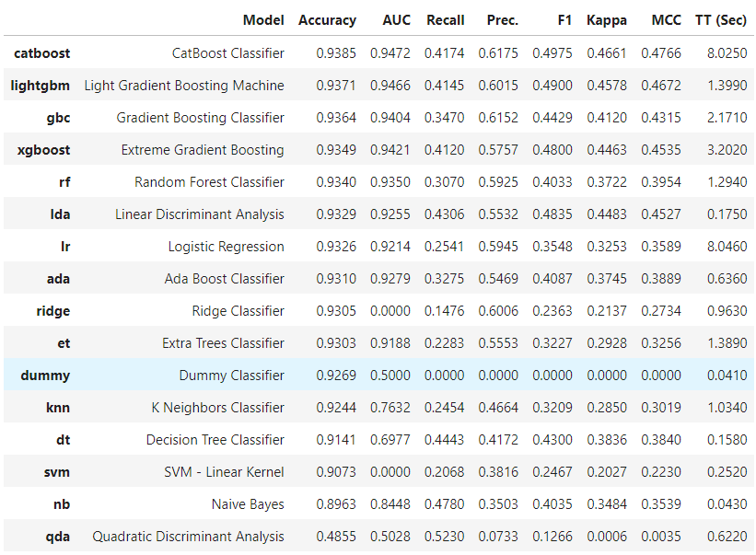756x555 pixels.
Task: Select the Quadratic Discriminant Analysis model name
Action: tap(188, 537)
